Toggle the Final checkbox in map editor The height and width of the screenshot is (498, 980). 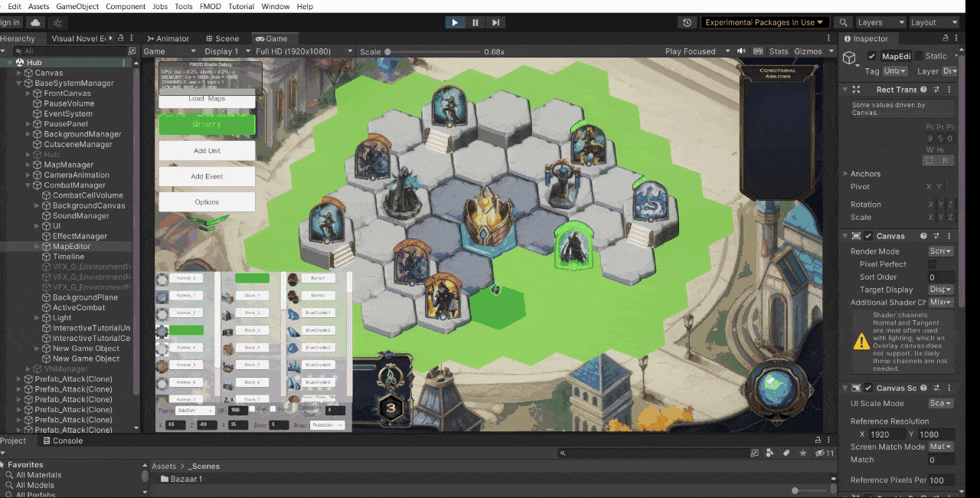coord(253,409)
